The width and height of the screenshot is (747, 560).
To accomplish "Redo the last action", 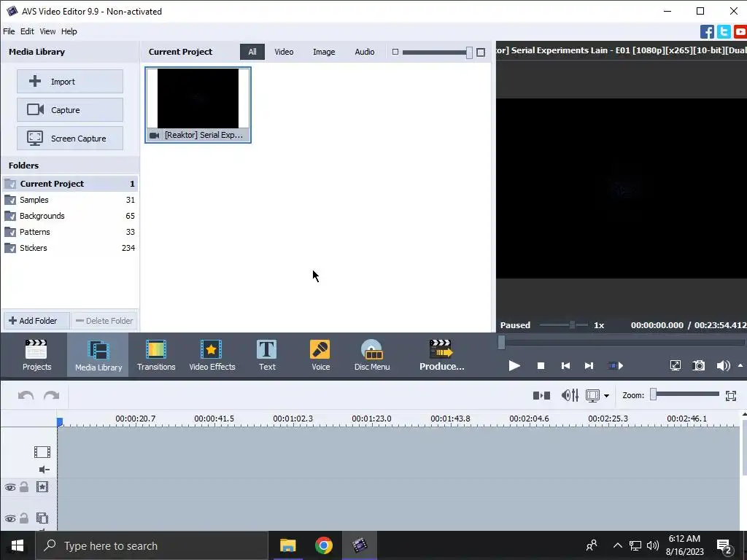I will (52, 396).
